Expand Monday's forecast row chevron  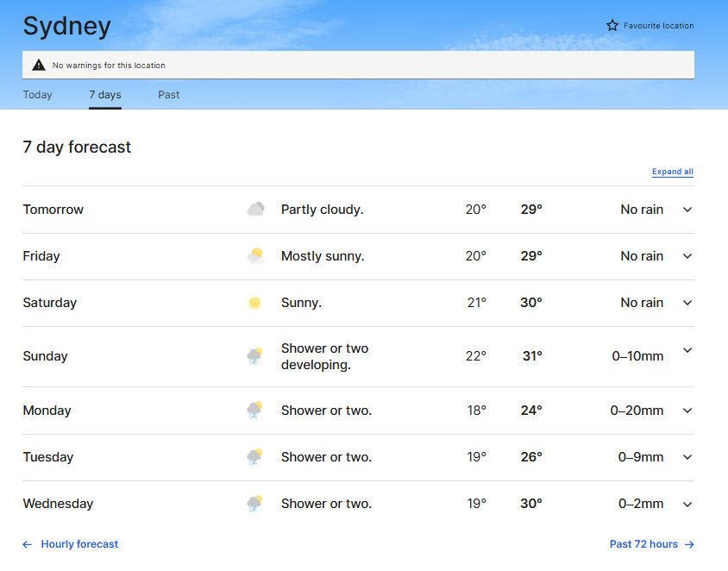tap(687, 411)
